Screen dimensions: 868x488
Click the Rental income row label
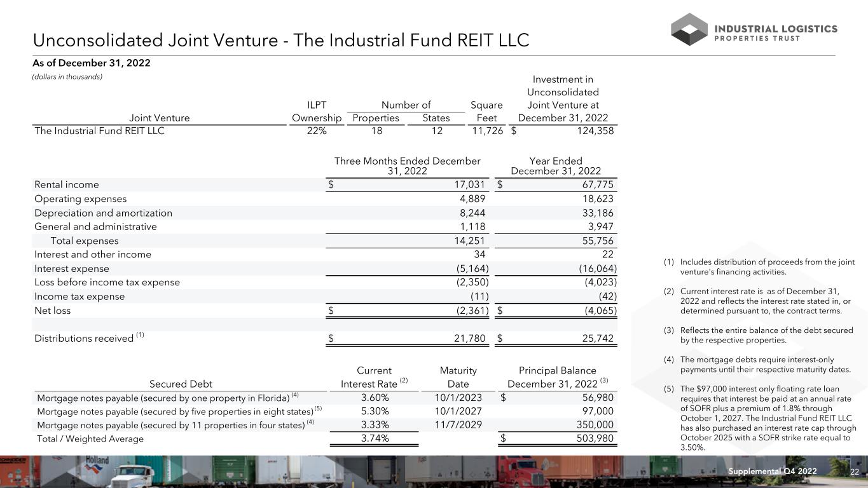click(x=67, y=185)
